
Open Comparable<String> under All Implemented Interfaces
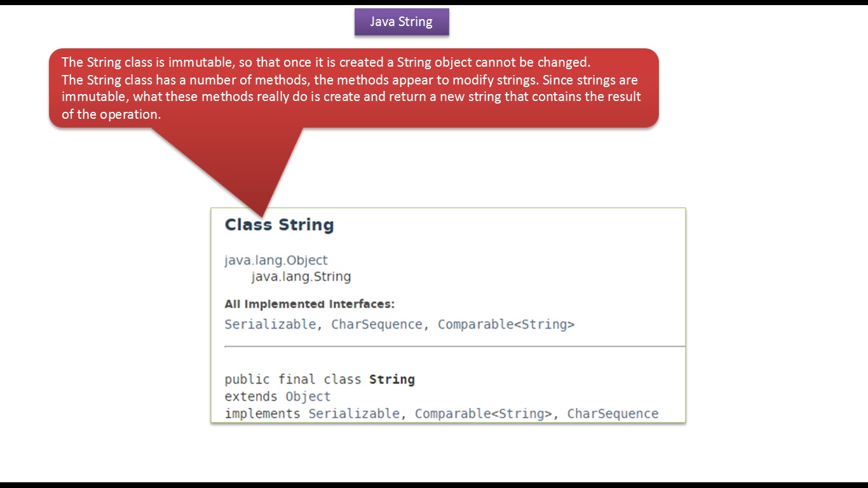click(x=506, y=324)
